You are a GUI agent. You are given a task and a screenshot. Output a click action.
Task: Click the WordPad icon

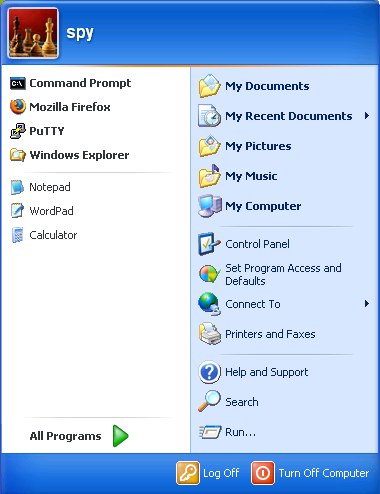(x=17, y=211)
